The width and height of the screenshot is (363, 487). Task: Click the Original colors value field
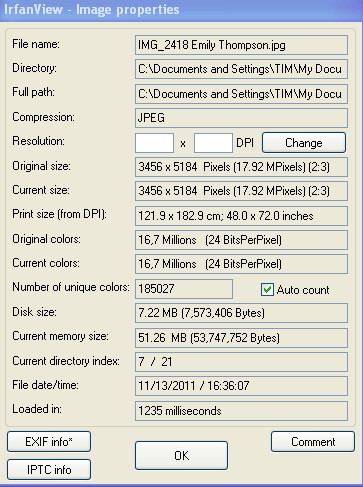click(241, 240)
